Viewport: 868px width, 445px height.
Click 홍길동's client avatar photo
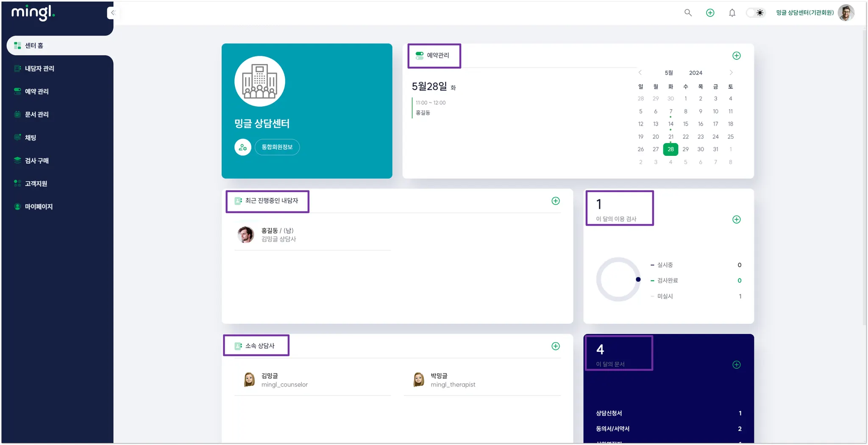click(x=245, y=235)
